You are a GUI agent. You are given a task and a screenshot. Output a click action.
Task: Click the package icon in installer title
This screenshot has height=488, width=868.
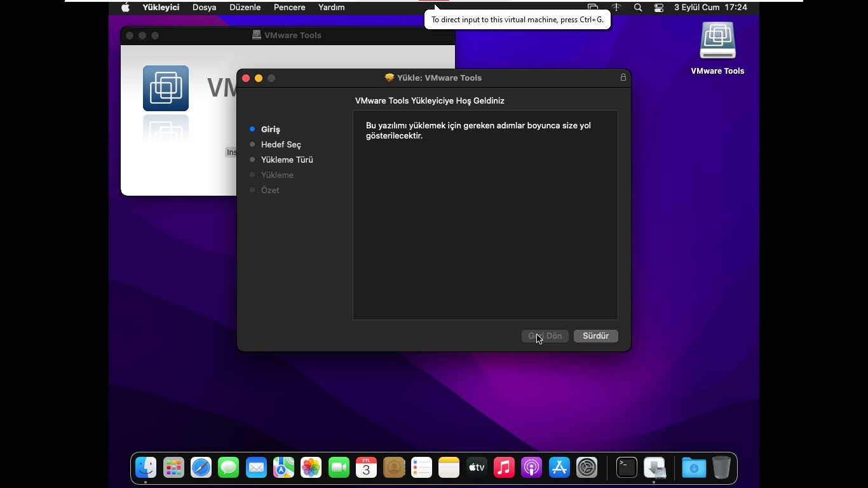[390, 78]
